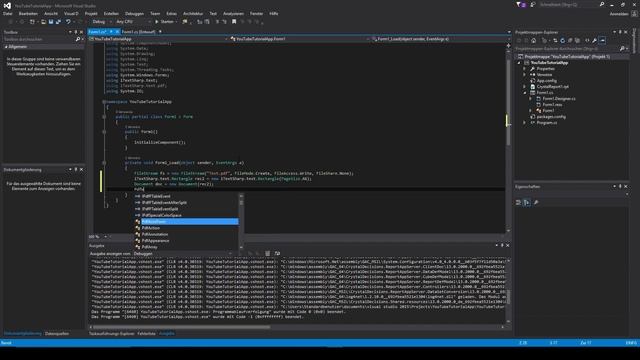The image size is (640, 360).
Task: Click the Save All toolbar icon
Action: [x=58, y=22]
